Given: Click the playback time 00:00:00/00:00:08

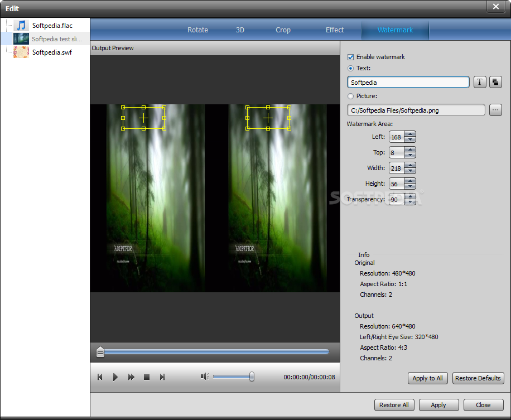Looking at the screenshot, I should coord(309,377).
